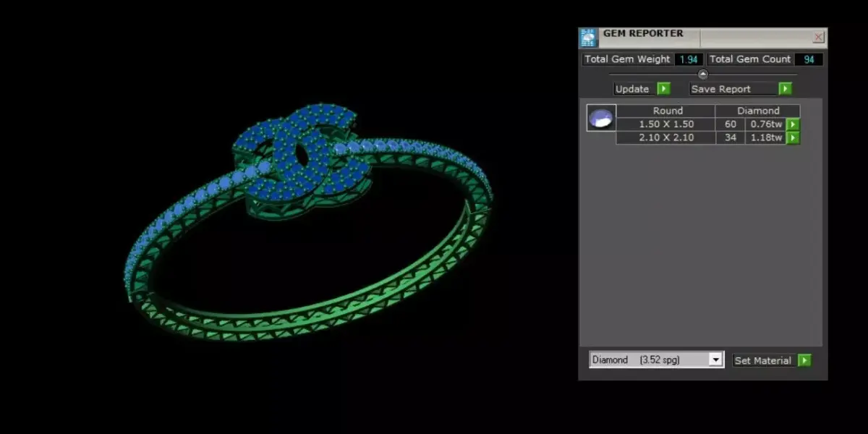Click the Round column header

pyautogui.click(x=665, y=111)
